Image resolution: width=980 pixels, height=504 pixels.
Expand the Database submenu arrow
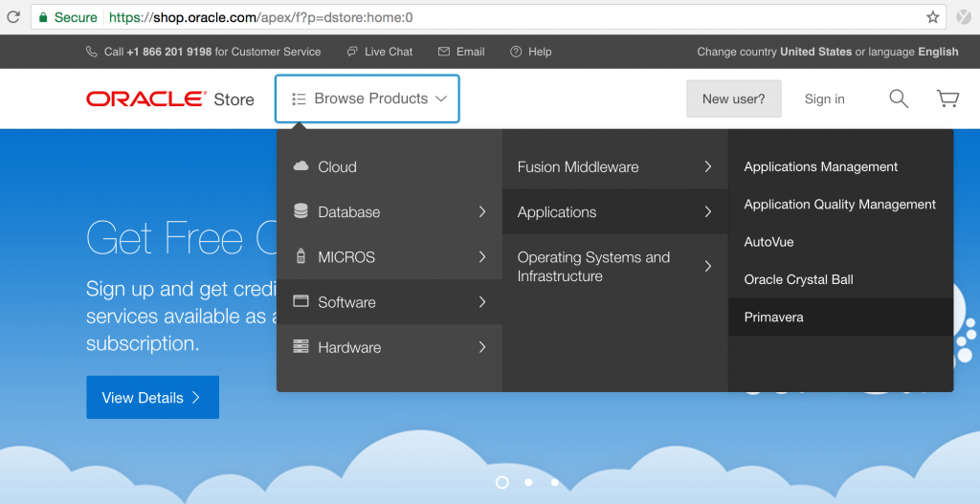[482, 211]
